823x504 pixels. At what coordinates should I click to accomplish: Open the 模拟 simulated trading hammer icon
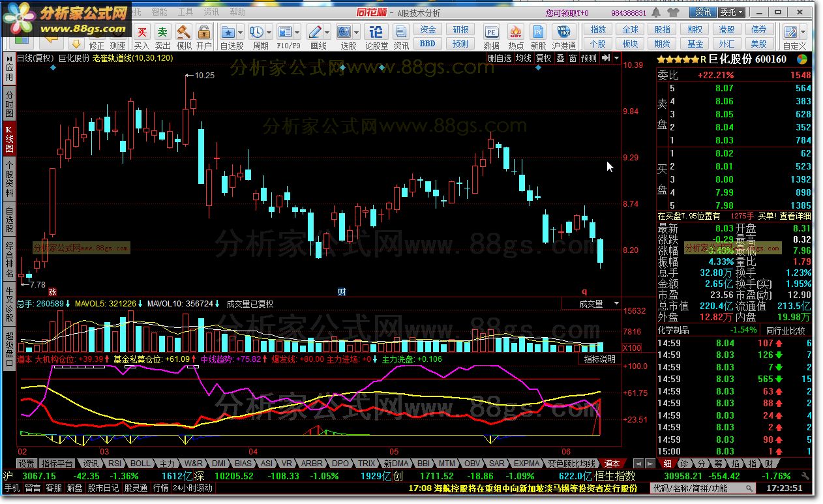tap(184, 33)
